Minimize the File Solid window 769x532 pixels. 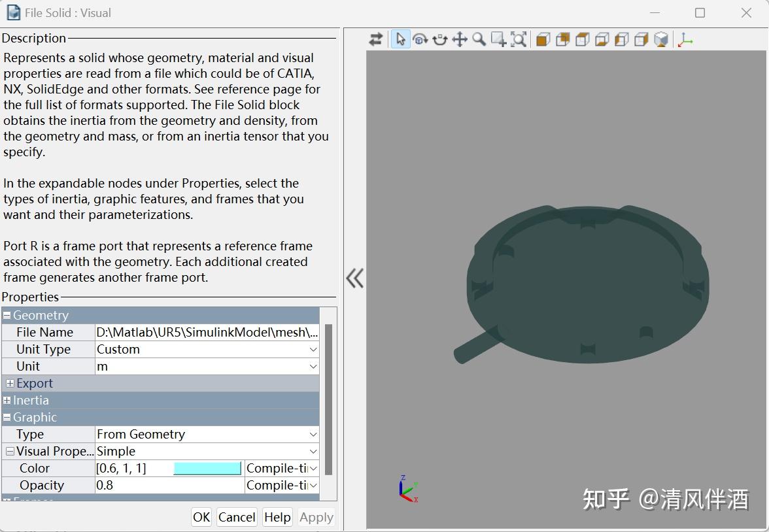coord(655,13)
